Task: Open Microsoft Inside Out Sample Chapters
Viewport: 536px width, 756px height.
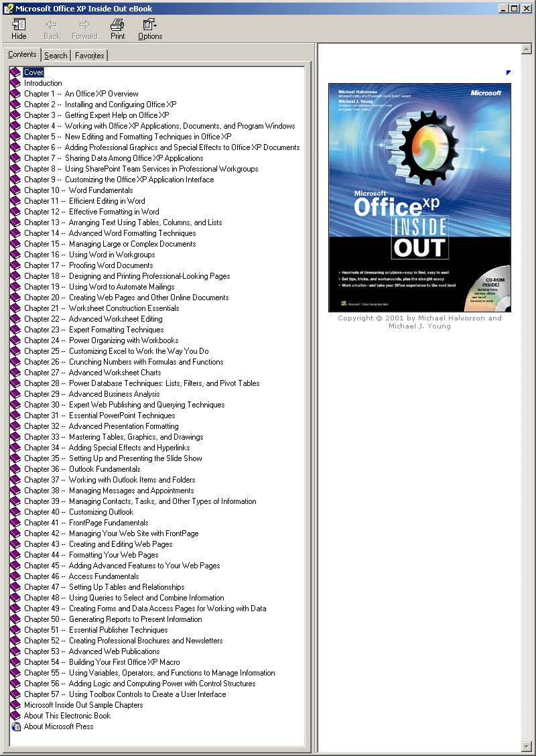Action: 83,705
